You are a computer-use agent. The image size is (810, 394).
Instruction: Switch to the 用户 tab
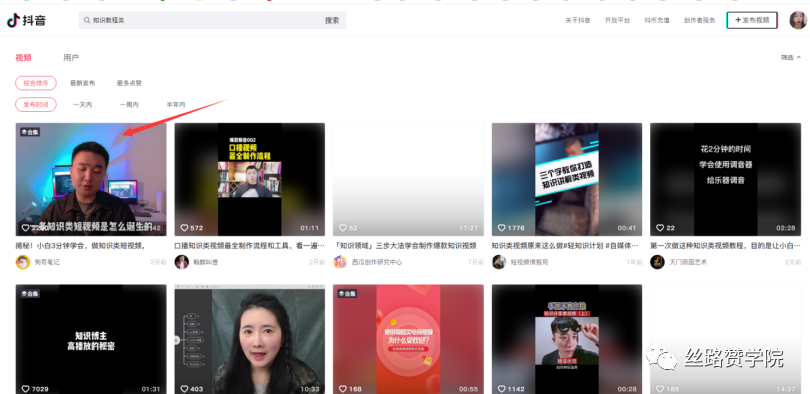[x=71, y=57]
